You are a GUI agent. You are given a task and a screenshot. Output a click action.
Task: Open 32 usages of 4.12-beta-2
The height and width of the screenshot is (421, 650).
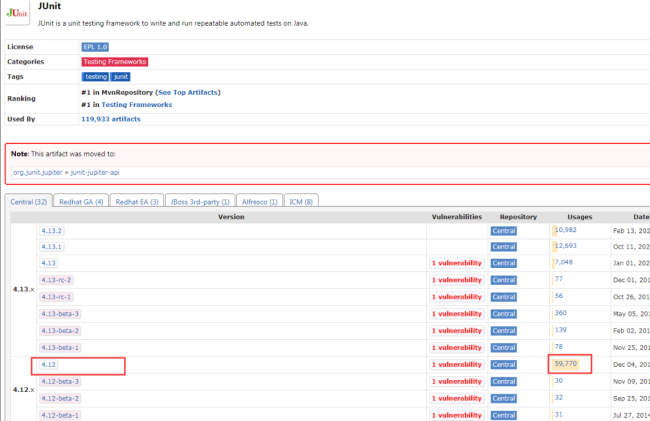coord(559,397)
